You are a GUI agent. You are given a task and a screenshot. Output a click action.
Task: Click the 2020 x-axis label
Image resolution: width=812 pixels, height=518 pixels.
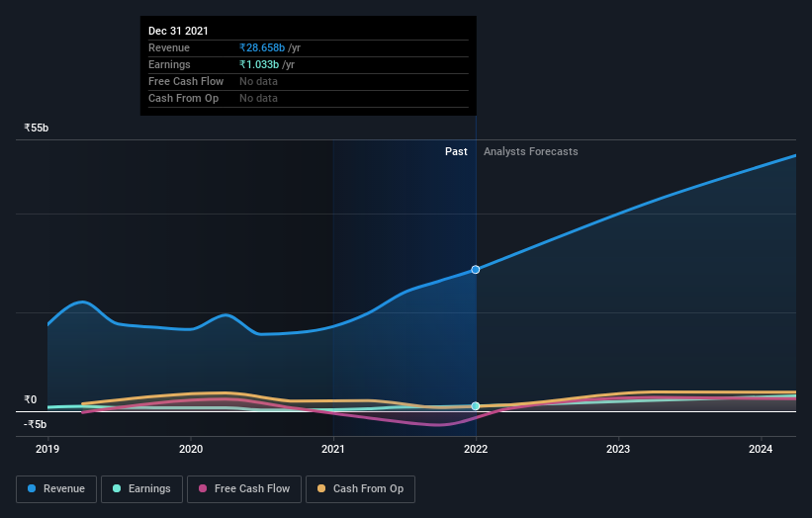pyautogui.click(x=191, y=449)
